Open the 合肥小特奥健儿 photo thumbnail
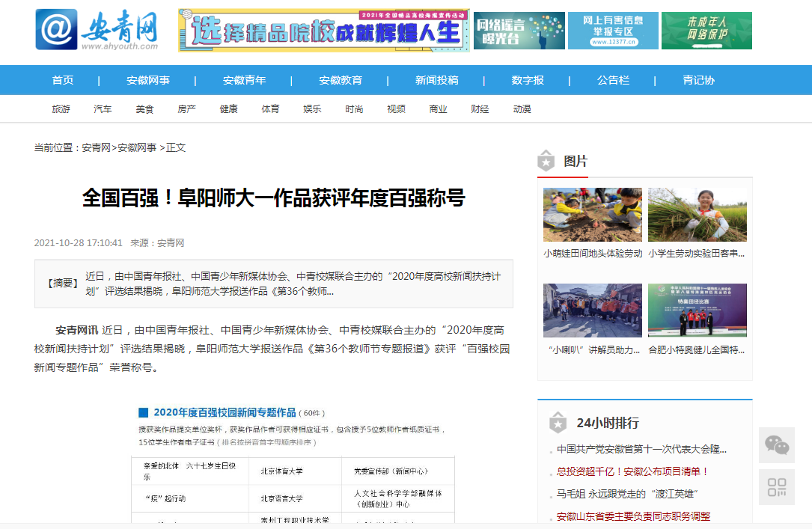This screenshot has height=529, width=812. coord(697,311)
